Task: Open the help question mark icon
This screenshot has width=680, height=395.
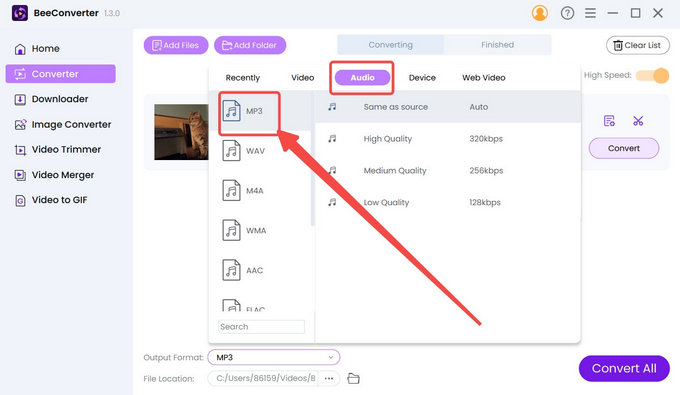Action: (x=567, y=13)
